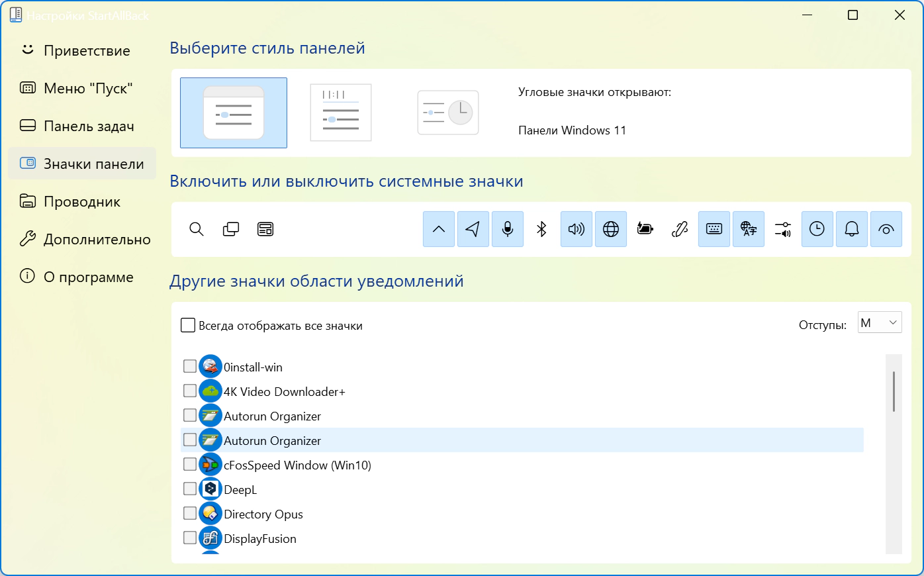
Task: Click the DisplayFusion entry text
Action: click(260, 539)
